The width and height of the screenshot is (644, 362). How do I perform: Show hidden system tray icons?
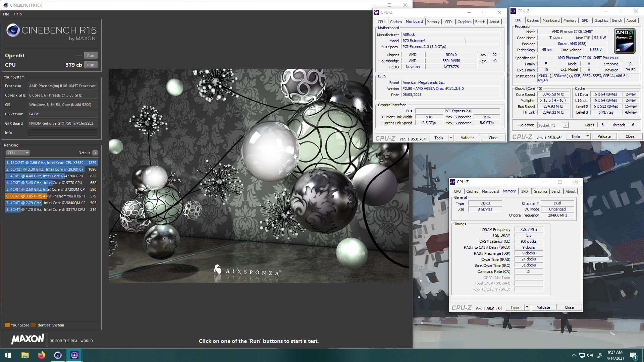[x=574, y=355]
